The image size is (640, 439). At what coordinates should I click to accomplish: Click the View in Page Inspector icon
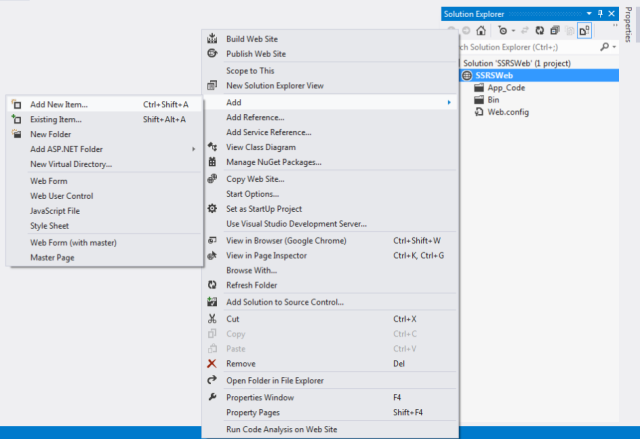(x=212, y=255)
